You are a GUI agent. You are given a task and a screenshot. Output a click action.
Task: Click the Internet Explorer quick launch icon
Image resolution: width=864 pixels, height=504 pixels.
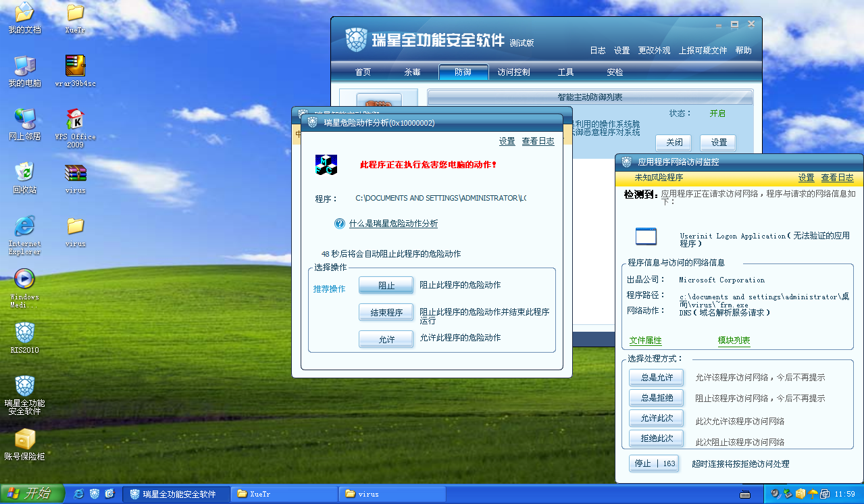tap(79, 494)
